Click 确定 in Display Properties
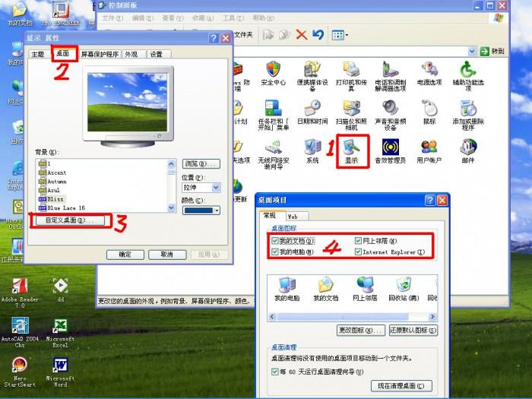The width and height of the screenshot is (532, 399). (125, 255)
